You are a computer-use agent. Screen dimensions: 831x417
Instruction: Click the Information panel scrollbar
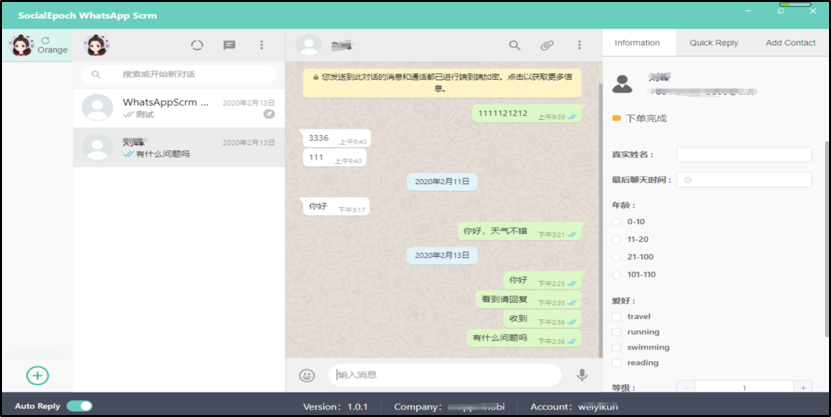click(826, 238)
